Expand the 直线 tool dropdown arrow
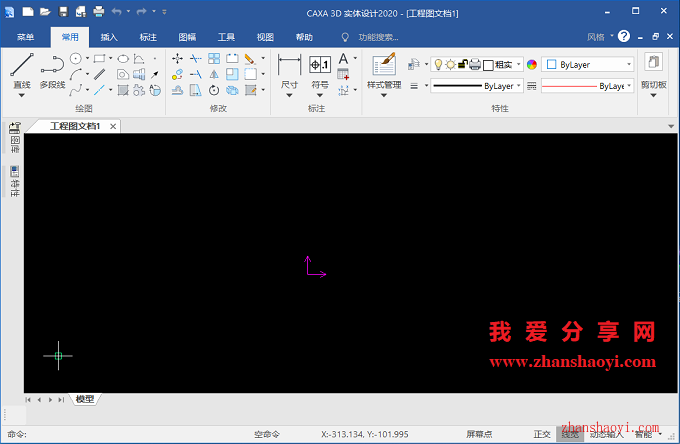This screenshot has width=680, height=444. pyautogui.click(x=22, y=95)
